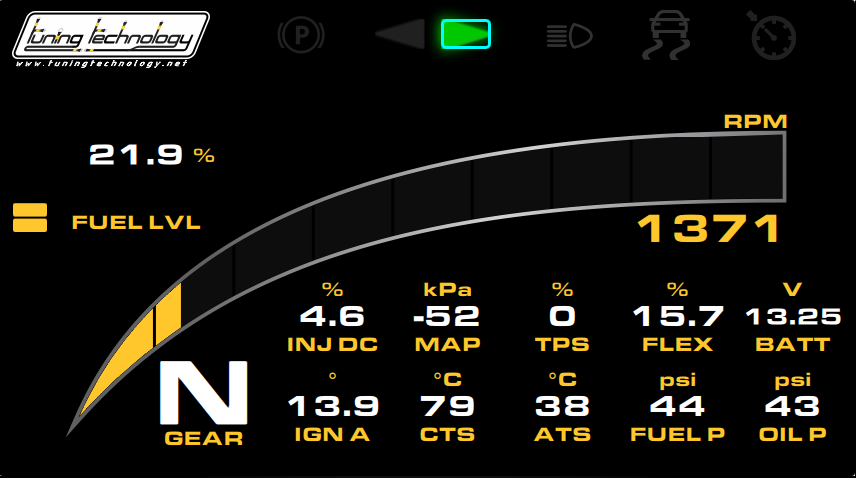Click the 79 coolant temperature value
Viewport: 856px width, 478px height.
[448, 407]
